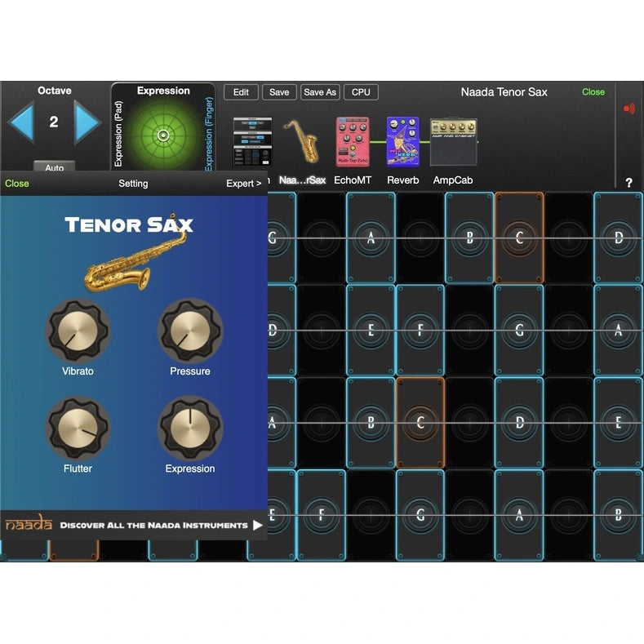
Task: Toggle the Auto octave button
Action: tap(54, 167)
